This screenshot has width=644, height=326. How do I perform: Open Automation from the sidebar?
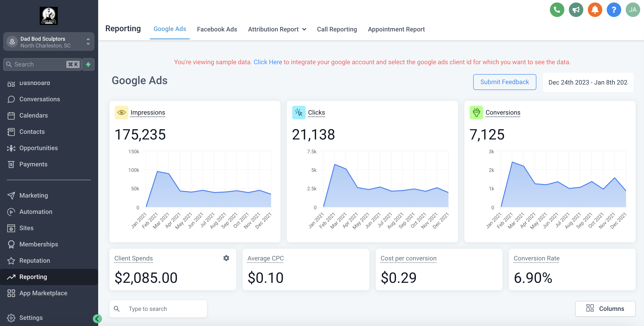pyautogui.click(x=36, y=212)
